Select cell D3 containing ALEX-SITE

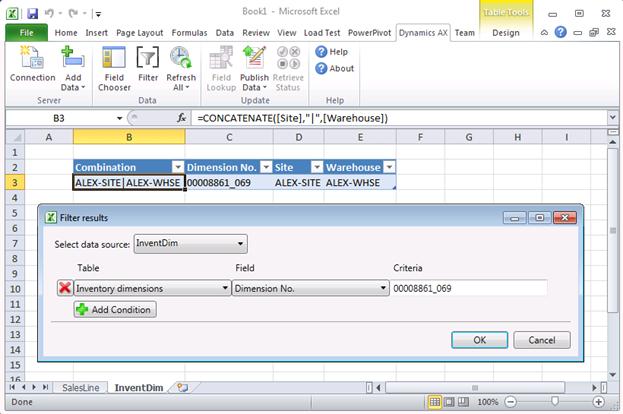298,183
